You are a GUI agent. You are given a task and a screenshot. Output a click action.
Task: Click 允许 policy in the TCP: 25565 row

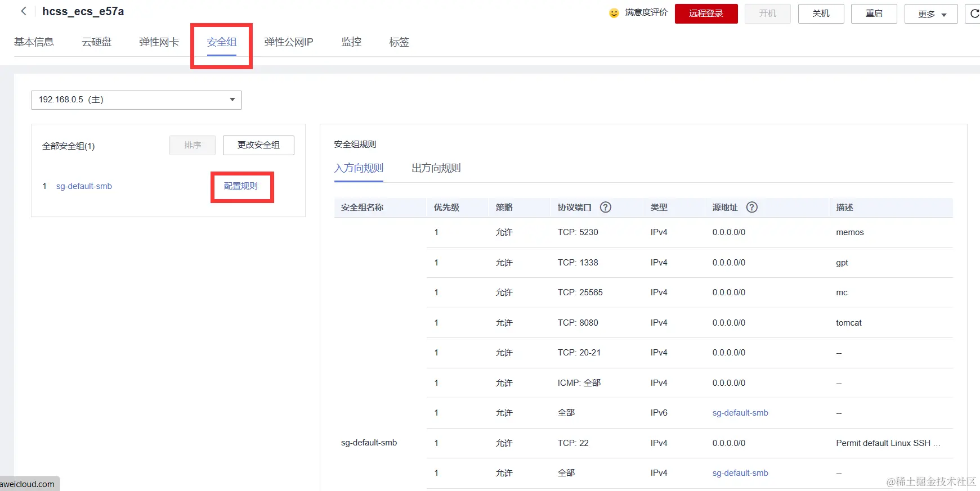click(504, 292)
